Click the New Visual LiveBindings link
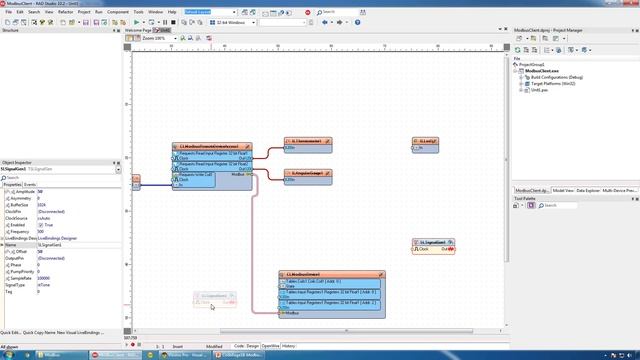 click(x=80, y=333)
